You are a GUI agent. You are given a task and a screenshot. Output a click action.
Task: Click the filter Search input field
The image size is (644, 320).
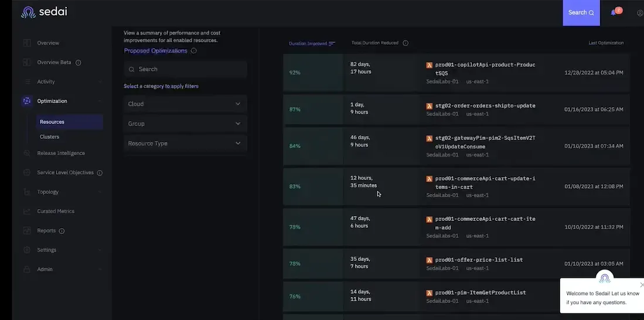coord(185,69)
